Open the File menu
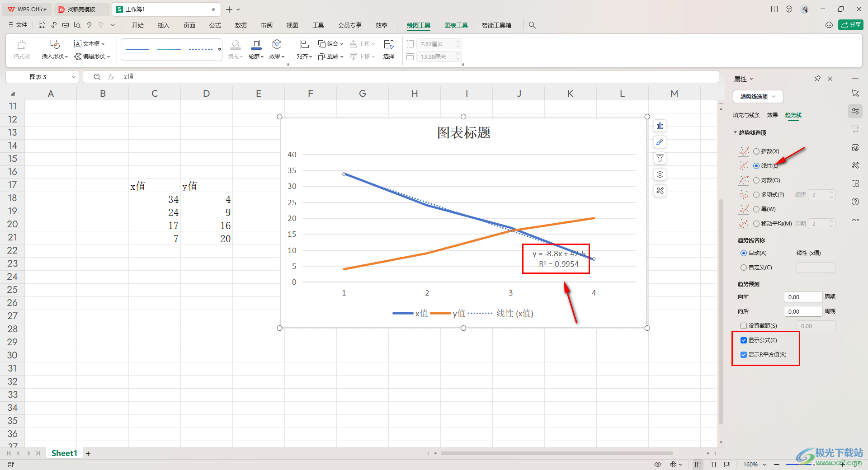The image size is (868, 470). pos(18,25)
